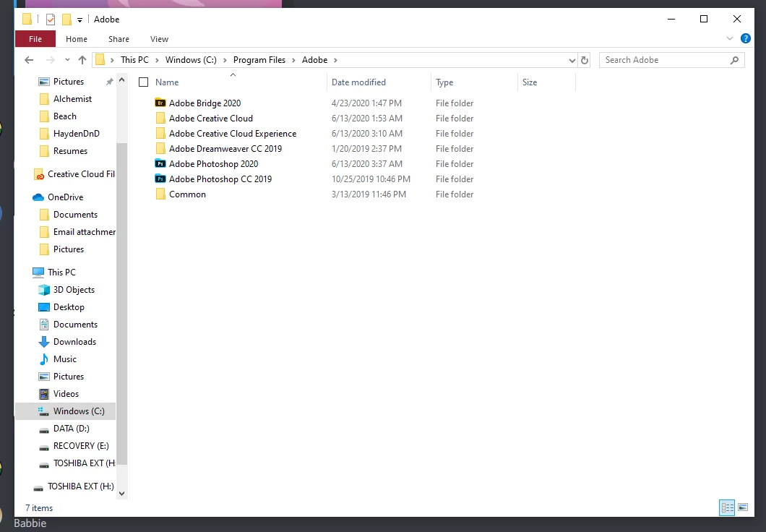
Task: Select HaydenDnD folder in sidebar
Action: pos(76,134)
